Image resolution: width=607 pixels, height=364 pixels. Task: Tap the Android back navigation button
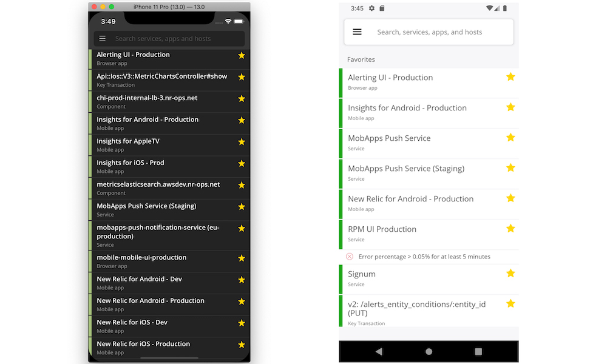379,351
